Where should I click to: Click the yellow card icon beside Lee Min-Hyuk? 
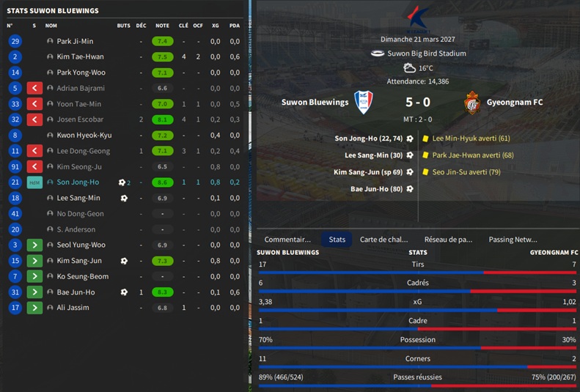[425, 138]
